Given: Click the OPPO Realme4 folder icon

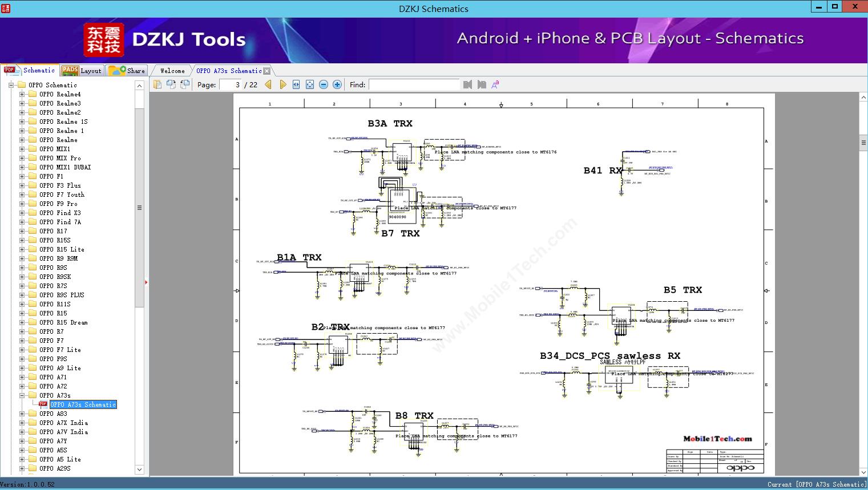Looking at the screenshot, I should (x=33, y=94).
